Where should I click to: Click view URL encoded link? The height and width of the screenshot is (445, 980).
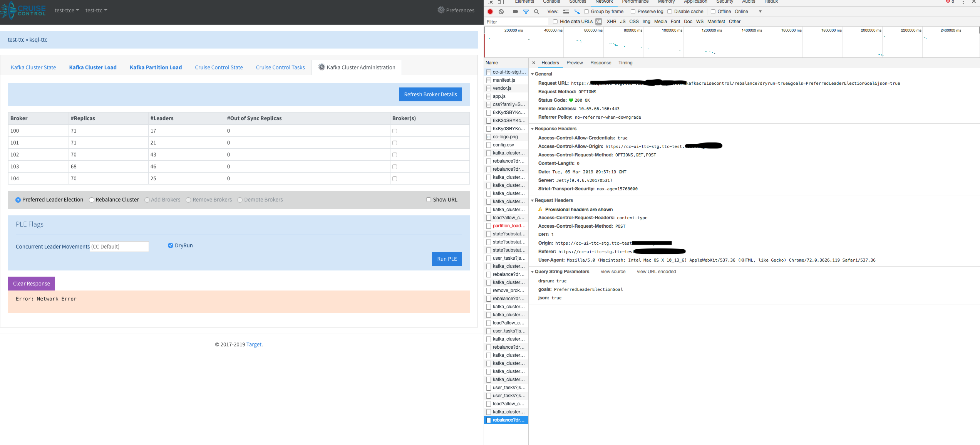click(x=656, y=272)
